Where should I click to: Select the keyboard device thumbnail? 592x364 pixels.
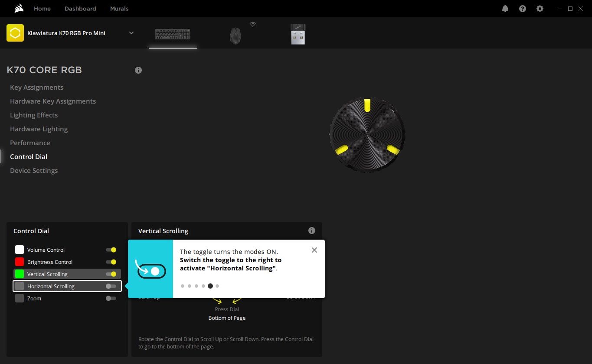pyautogui.click(x=173, y=34)
